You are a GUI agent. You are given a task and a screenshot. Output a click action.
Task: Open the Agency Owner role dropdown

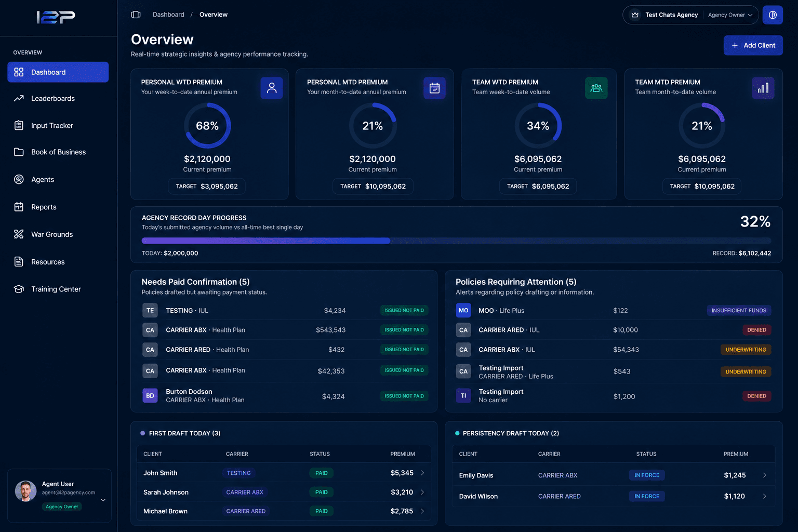[730, 15]
